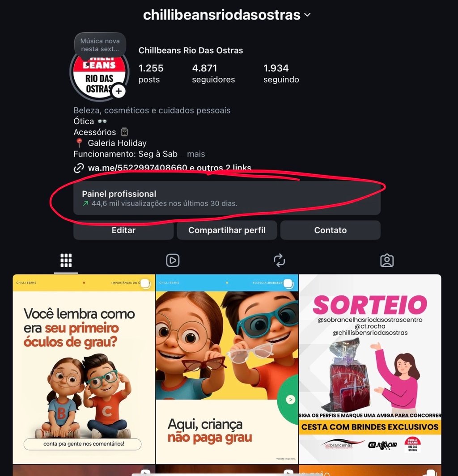Open the Reels tab icon
This screenshot has height=476, width=458.
(x=173, y=261)
